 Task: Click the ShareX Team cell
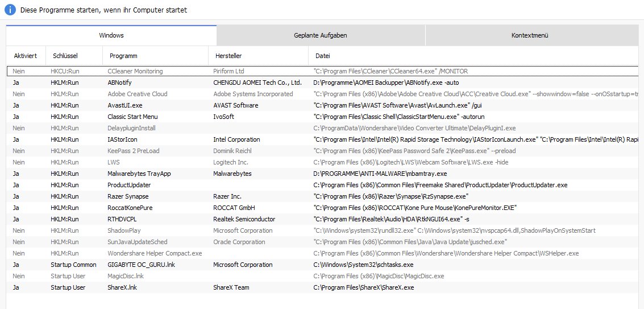pyautogui.click(x=231, y=287)
